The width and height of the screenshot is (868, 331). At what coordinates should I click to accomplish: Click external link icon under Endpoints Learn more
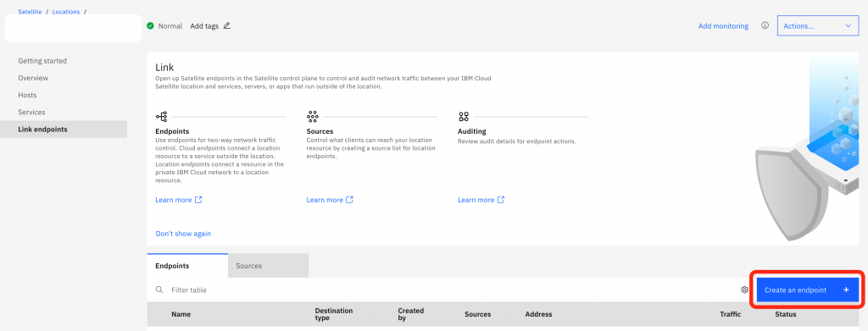point(198,200)
